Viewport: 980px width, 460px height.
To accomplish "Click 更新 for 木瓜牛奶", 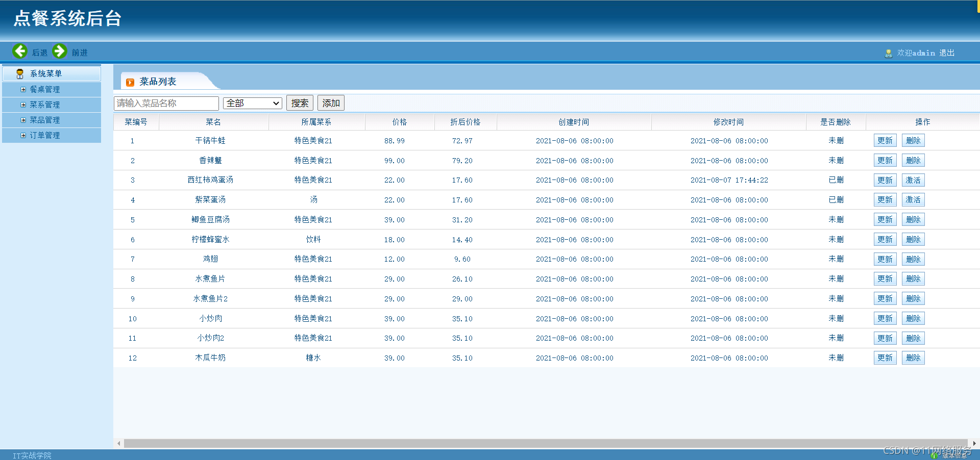I will [x=885, y=358].
